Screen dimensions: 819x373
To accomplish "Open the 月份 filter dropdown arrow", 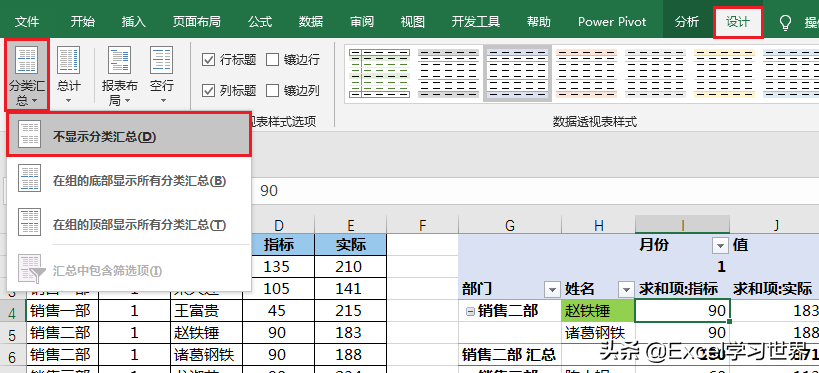I will (721, 245).
